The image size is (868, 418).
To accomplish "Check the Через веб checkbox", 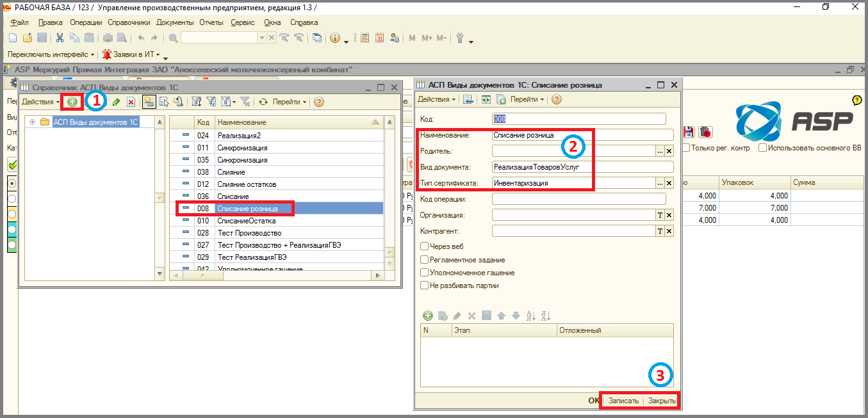I will (x=424, y=246).
